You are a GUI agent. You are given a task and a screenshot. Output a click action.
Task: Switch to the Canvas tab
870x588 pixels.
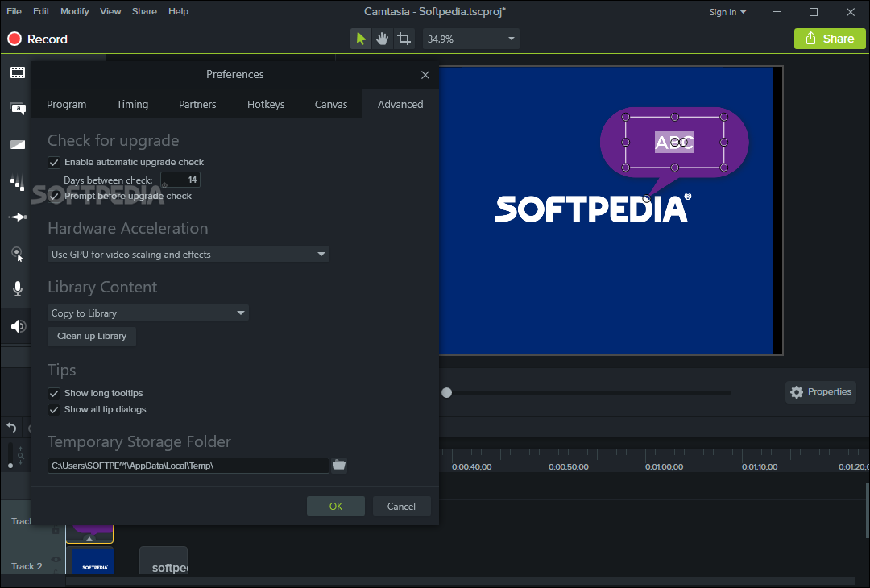[x=331, y=104]
